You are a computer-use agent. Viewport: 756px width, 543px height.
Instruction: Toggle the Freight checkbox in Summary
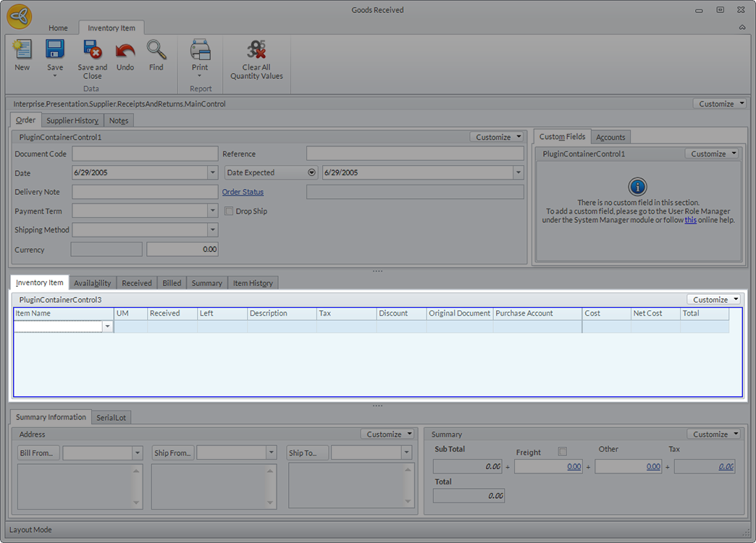(x=563, y=452)
